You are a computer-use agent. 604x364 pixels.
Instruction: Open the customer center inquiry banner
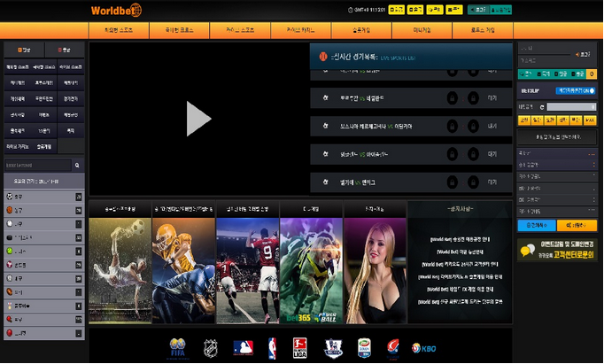557,250
